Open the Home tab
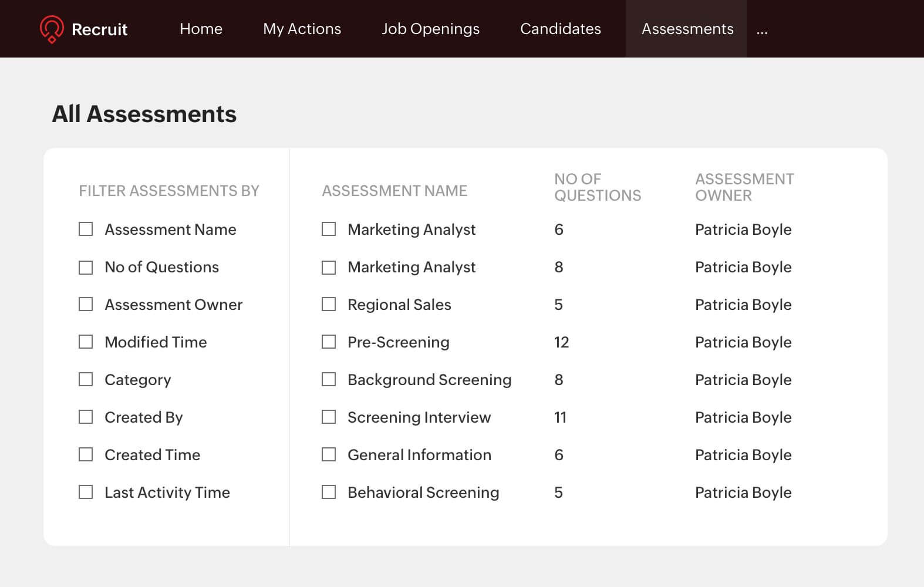Viewport: 924px width, 587px height. coord(201,29)
